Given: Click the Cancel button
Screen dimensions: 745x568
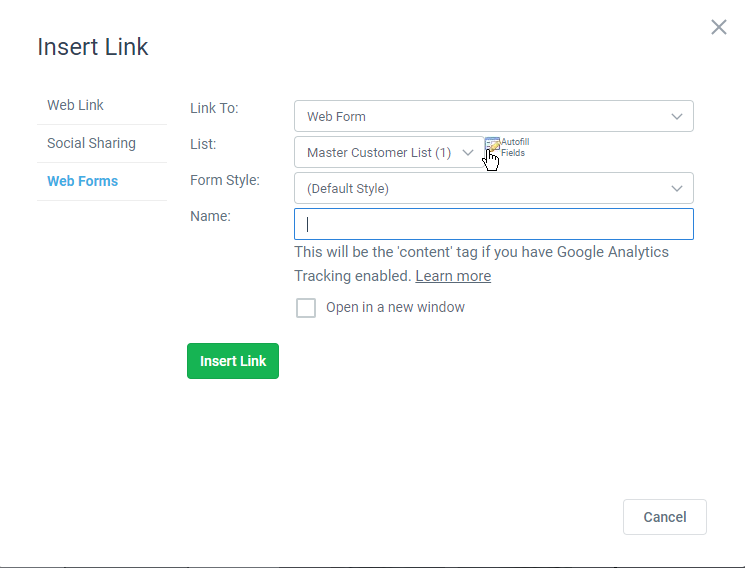Looking at the screenshot, I should click(x=664, y=517).
